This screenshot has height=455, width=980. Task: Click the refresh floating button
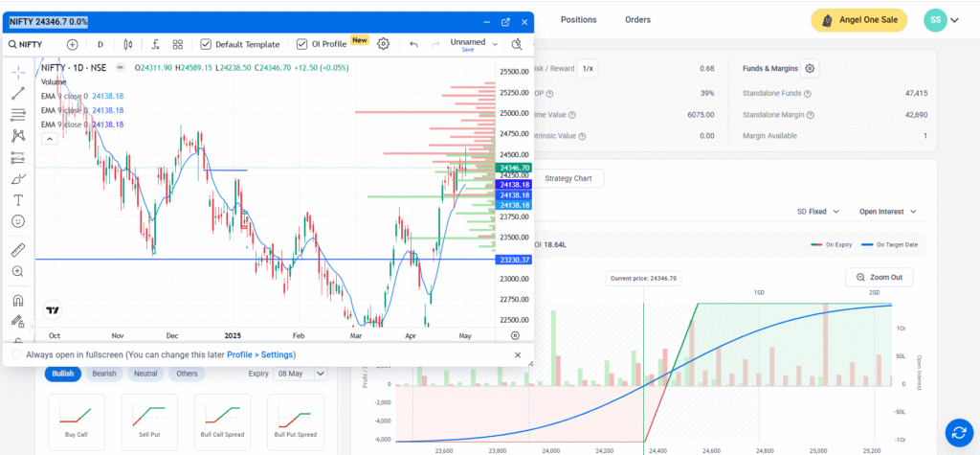coord(958,431)
